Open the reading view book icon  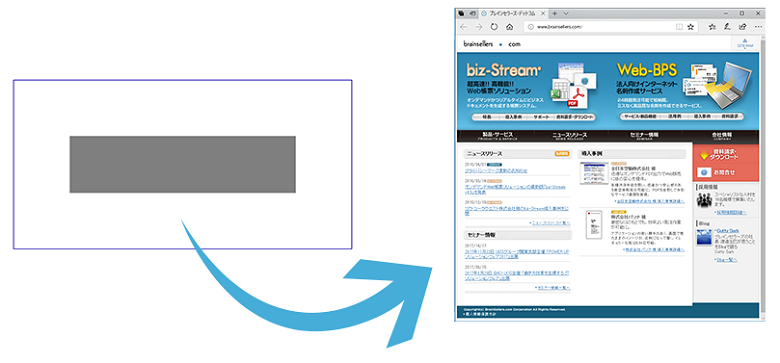680,27
